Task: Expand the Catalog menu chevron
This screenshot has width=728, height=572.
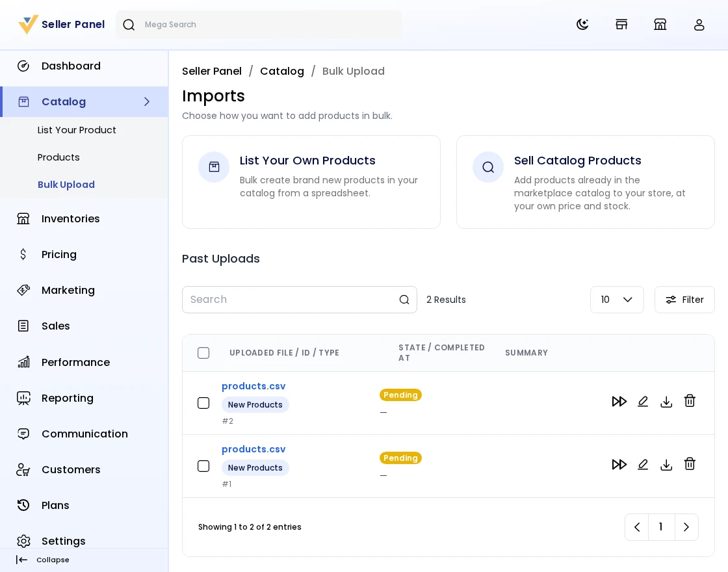Action: (x=147, y=101)
